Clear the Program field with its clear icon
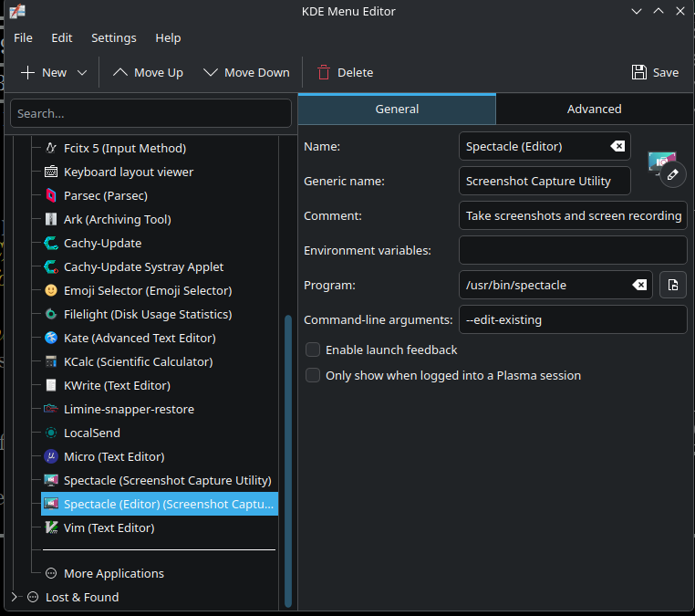This screenshot has height=616, width=695. pyautogui.click(x=639, y=285)
